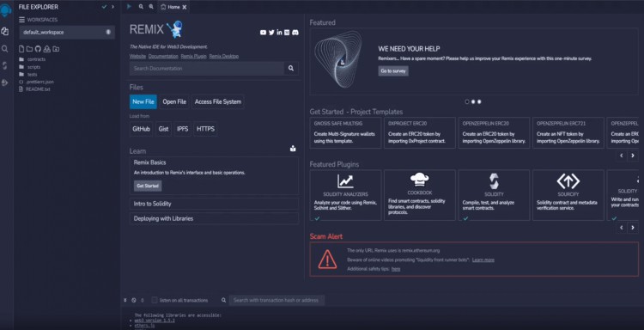Click the upload files icon in file explorer
This screenshot has height=330, width=644.
coord(47,49)
